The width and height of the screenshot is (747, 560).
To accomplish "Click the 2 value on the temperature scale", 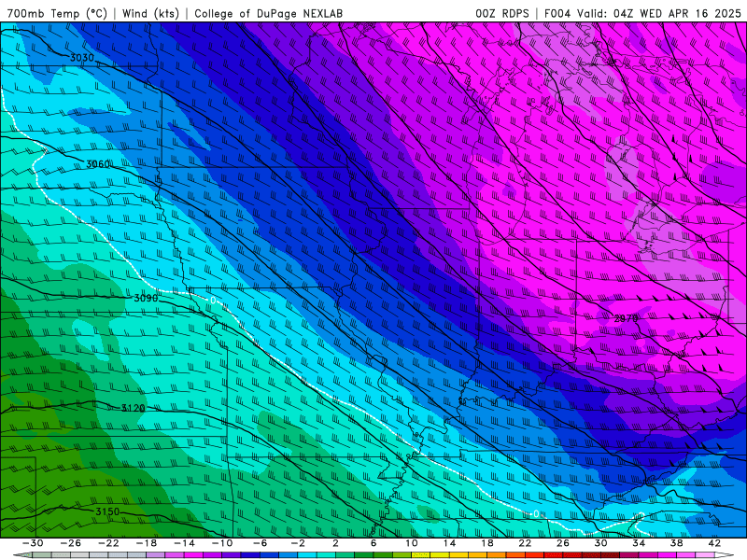I will 336,543.
